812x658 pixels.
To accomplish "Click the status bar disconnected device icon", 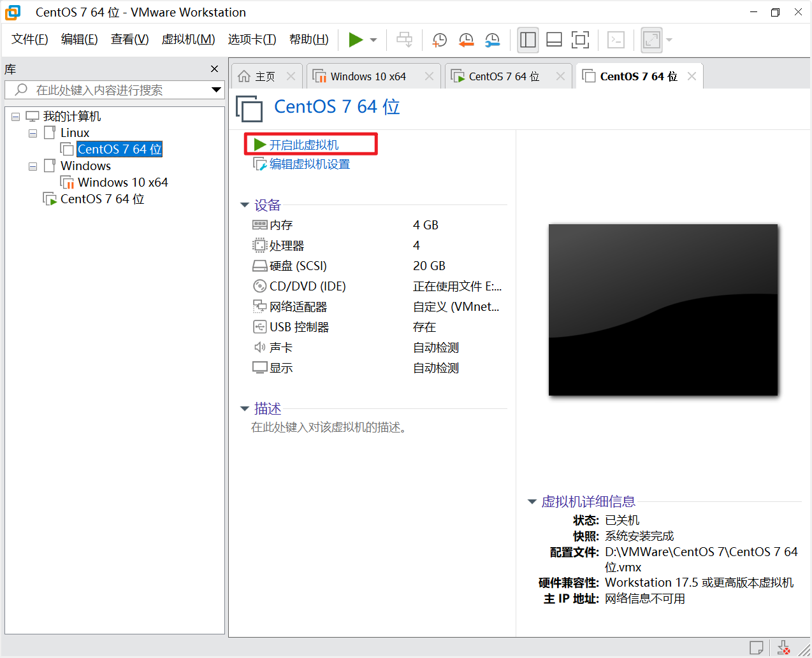I will (x=783, y=648).
